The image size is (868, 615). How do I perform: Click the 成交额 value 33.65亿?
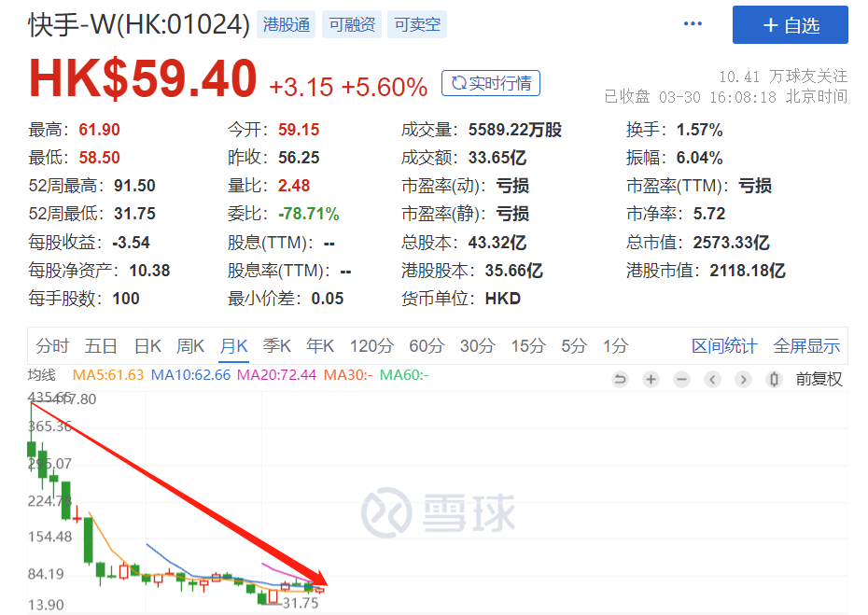point(497,158)
